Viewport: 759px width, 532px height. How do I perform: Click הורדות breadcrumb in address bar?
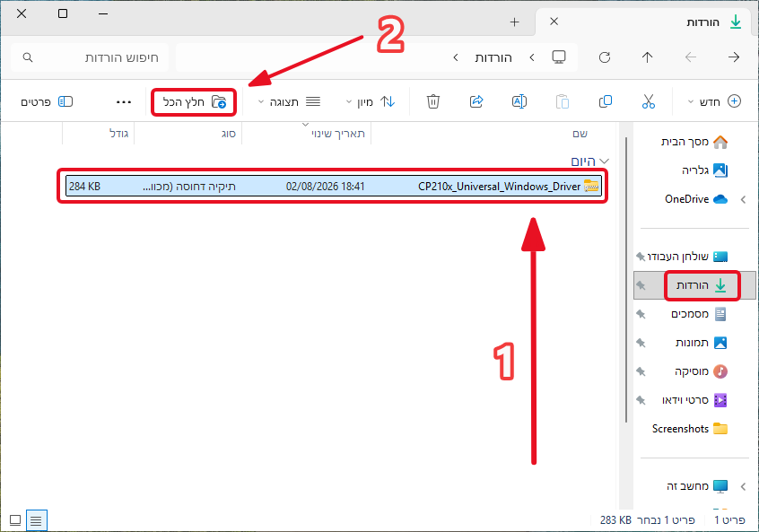(x=493, y=58)
